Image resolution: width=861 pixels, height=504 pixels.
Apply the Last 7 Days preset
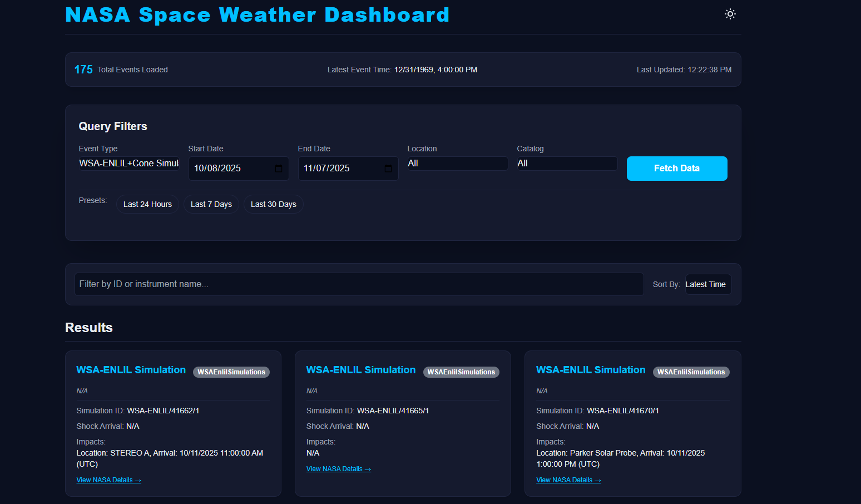[211, 204]
